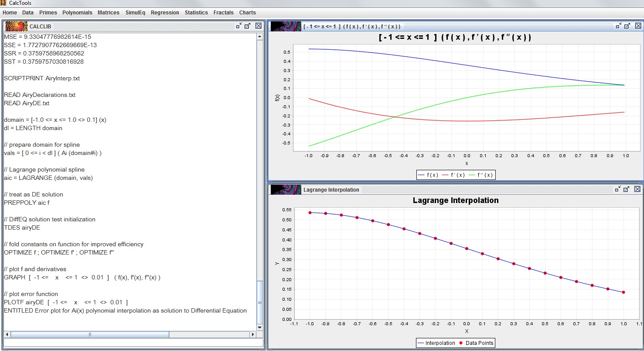Viewport: 644px width, 351px height.
Task: Click the line 'aic = LAGRANGE (domain, vals)'
Action: coord(48,178)
